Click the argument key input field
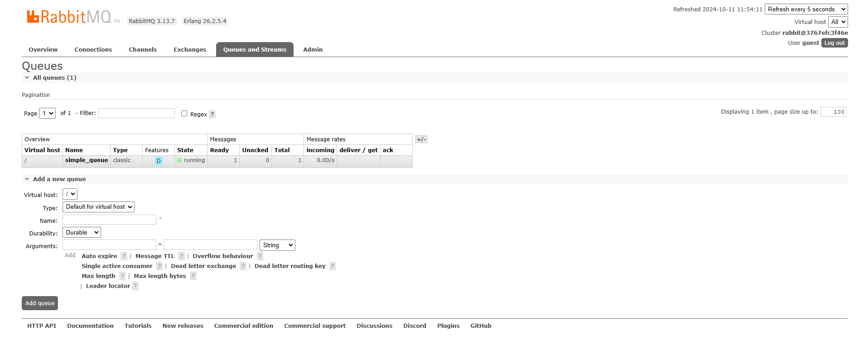Viewport: 868px width, 350px height. tap(109, 245)
